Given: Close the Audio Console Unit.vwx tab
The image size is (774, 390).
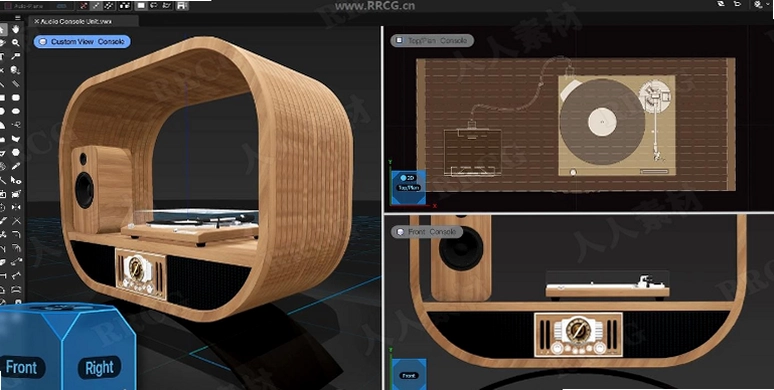Looking at the screenshot, I should 36,22.
